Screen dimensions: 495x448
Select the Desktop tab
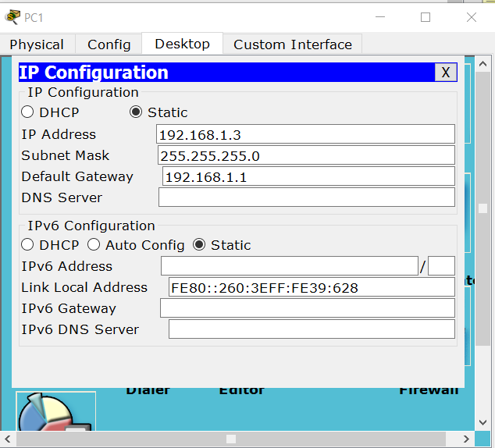tap(183, 44)
